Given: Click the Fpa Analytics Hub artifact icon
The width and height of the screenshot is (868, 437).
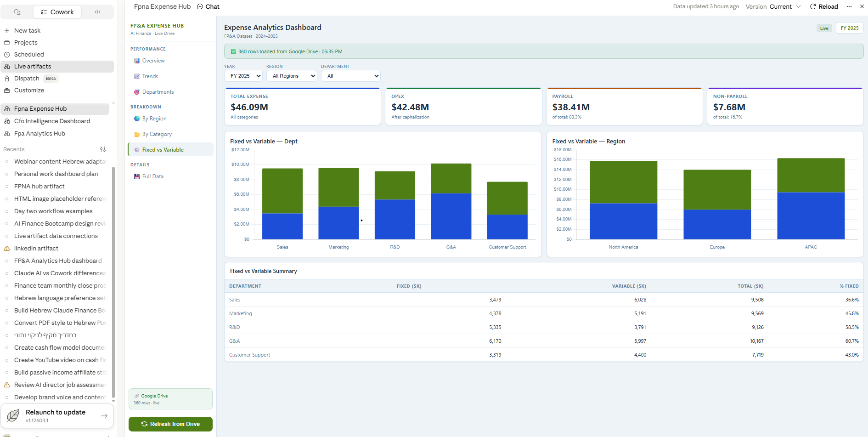Looking at the screenshot, I should tap(7, 134).
